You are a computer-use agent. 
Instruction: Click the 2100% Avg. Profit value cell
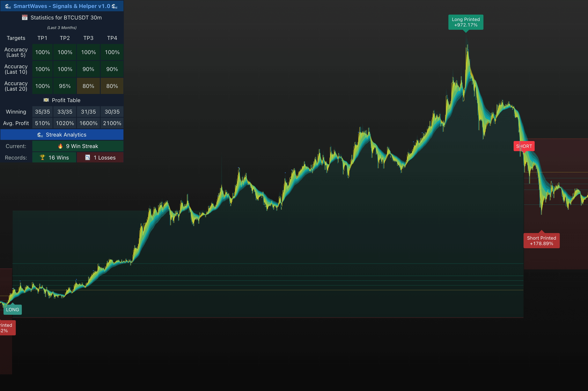[x=112, y=123]
